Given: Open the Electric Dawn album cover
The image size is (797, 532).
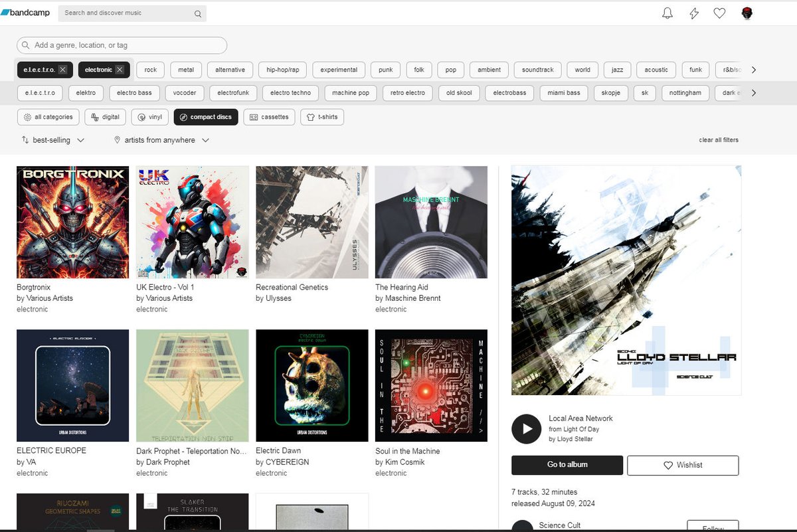Looking at the screenshot, I should click(x=312, y=385).
